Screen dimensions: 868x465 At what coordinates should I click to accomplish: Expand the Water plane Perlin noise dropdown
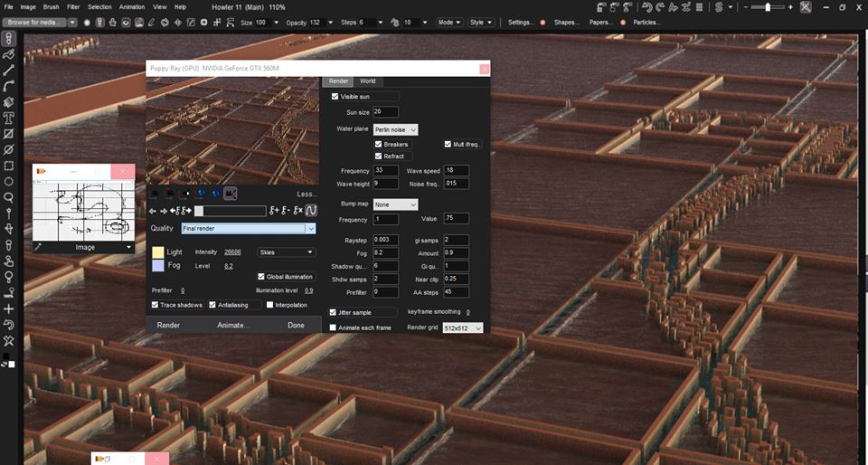click(x=396, y=130)
